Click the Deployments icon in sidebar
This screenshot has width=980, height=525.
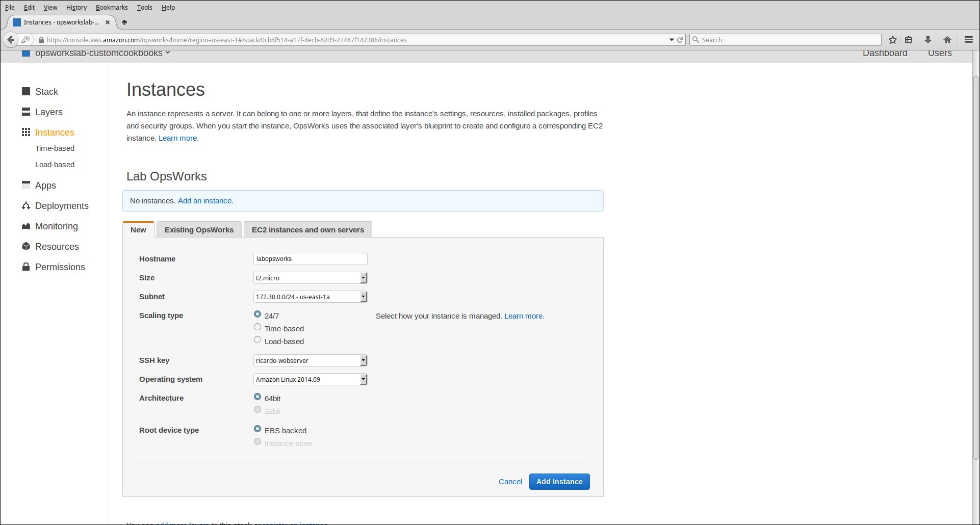point(26,205)
